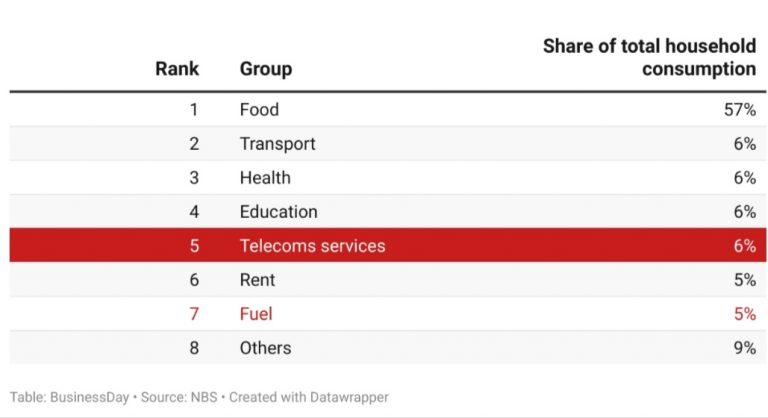Click Share of total household consumption header
768x418 pixels.
click(x=649, y=58)
